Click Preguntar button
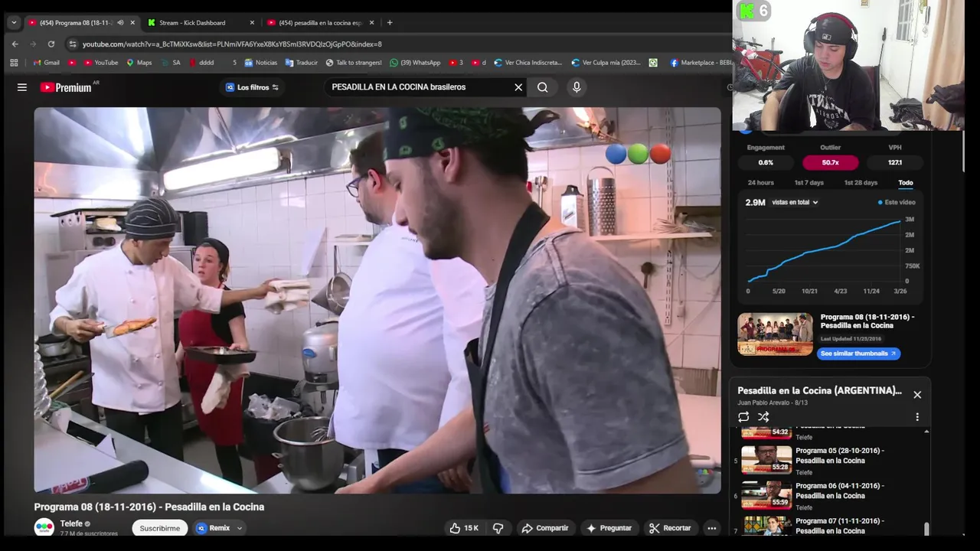 click(609, 528)
